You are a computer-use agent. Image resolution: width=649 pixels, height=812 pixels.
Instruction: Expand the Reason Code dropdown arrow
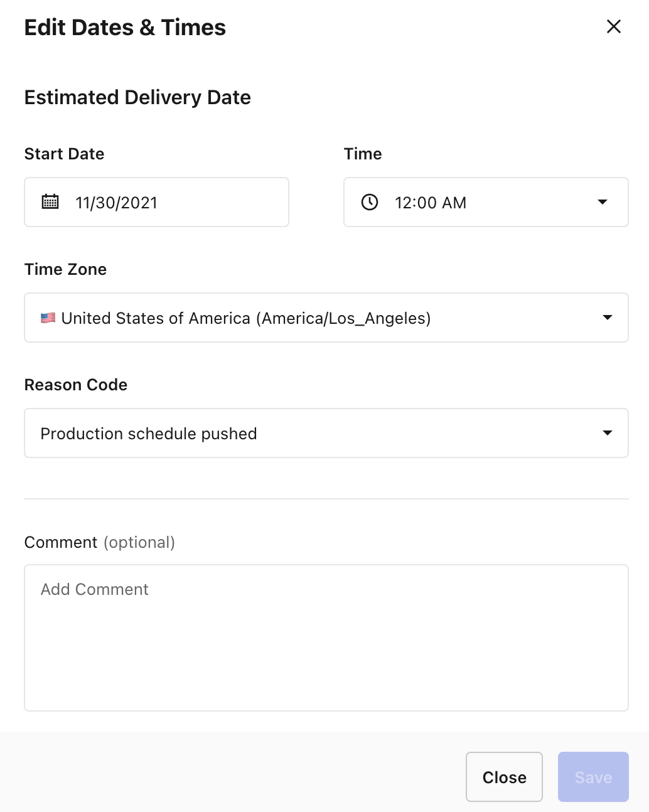(608, 433)
